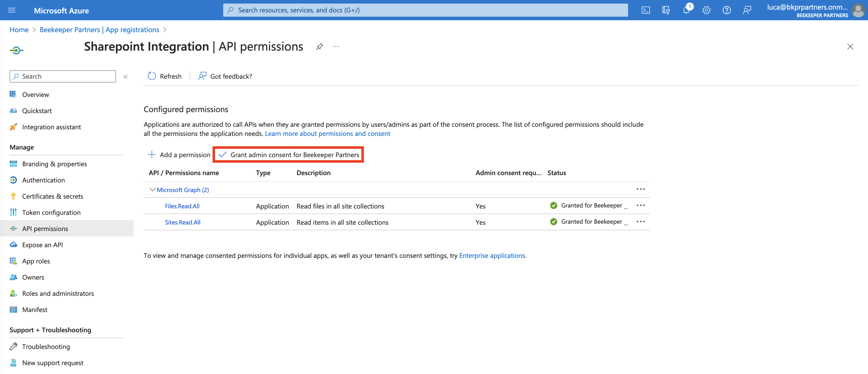Open the Sites.Read.All permission
The height and width of the screenshot is (374, 868).
[182, 222]
